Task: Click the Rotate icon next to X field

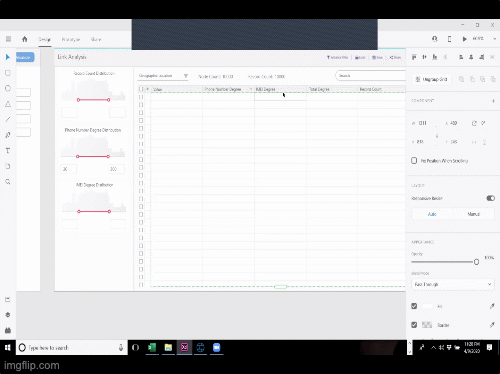Action: pos(474,123)
